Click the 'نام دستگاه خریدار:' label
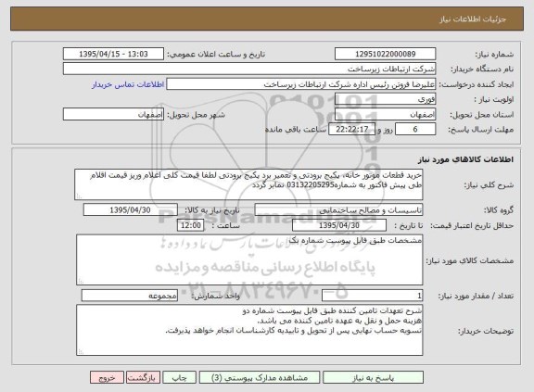The width and height of the screenshot is (534, 392). 482,70
